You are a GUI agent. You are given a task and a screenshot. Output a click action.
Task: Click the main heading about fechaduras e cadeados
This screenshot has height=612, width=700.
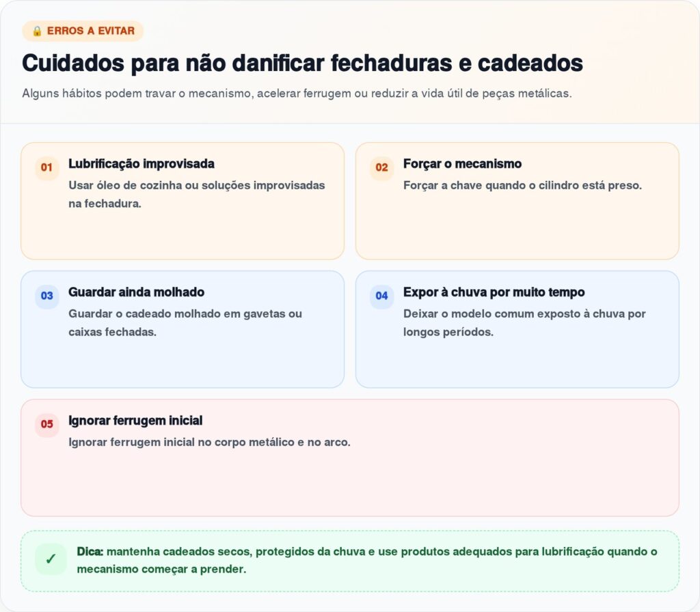[302, 63]
